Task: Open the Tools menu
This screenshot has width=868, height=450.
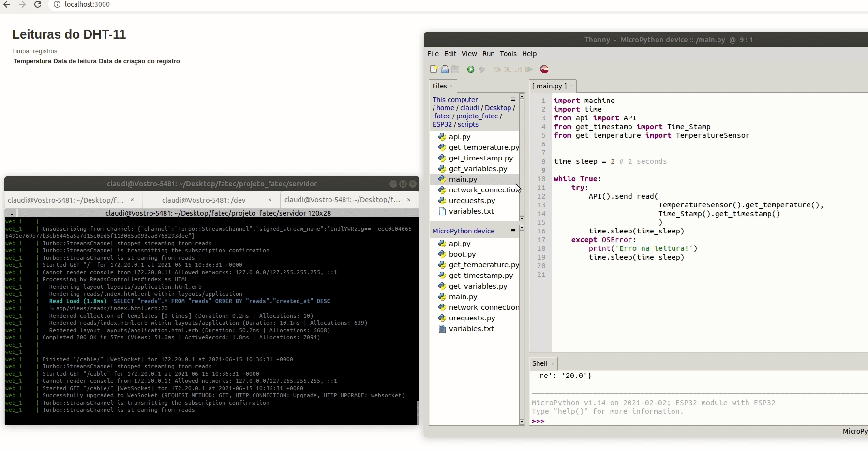Action: pyautogui.click(x=508, y=54)
